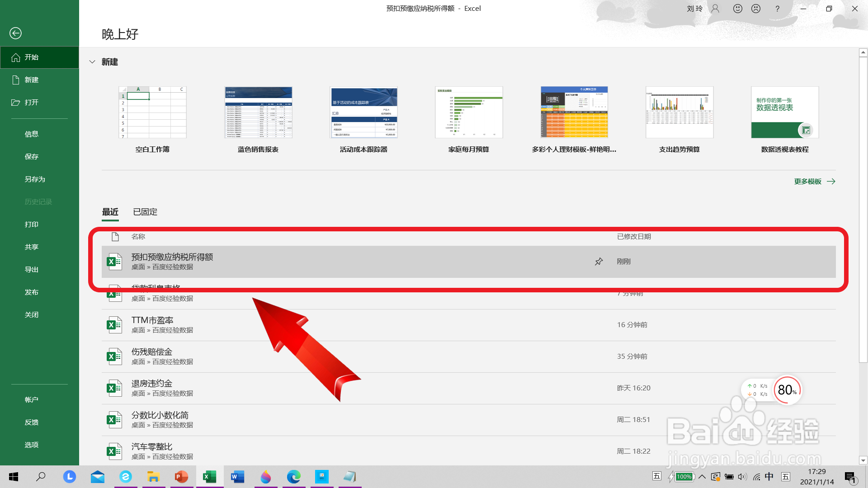
Task: Open recent file 分数比小数化简
Action: point(468,420)
